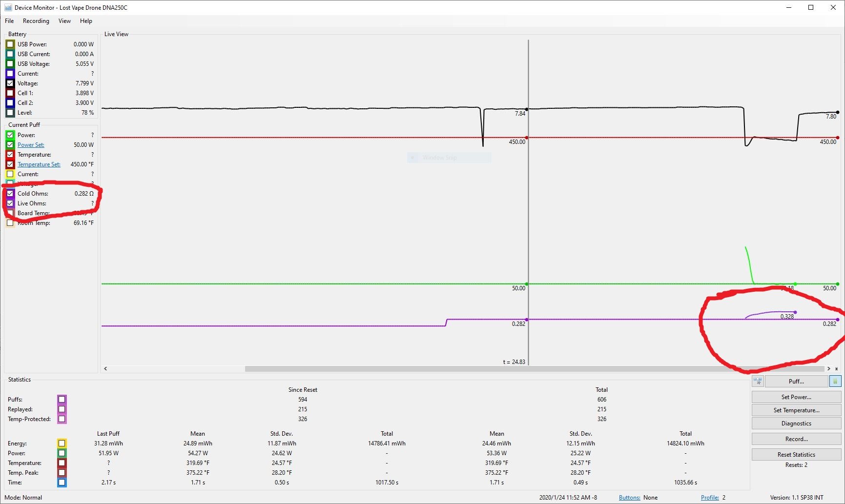Check the Room Temp checkbox

coord(10,223)
